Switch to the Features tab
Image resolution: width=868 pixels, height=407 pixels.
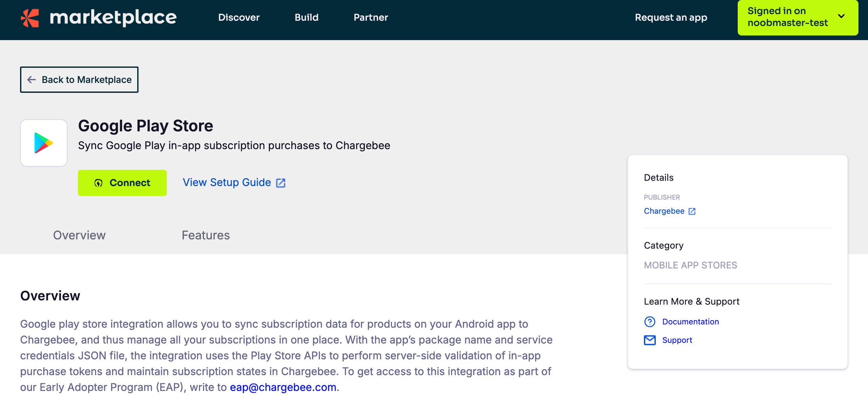pyautogui.click(x=205, y=235)
